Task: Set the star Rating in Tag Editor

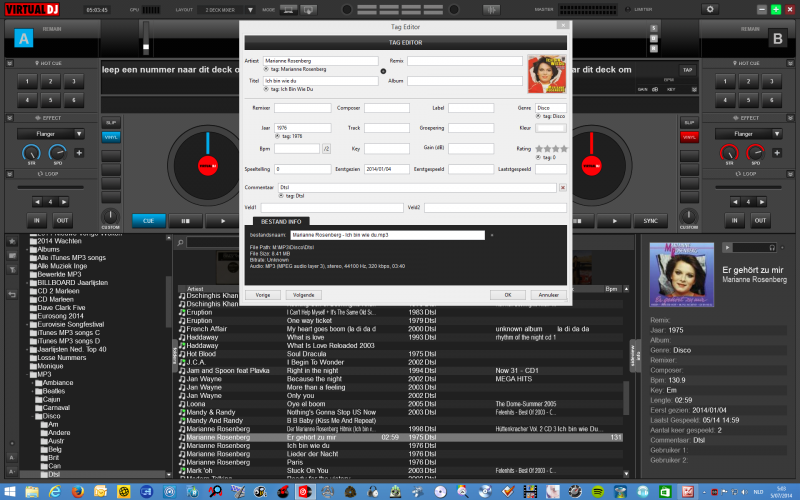Action: tap(551, 148)
